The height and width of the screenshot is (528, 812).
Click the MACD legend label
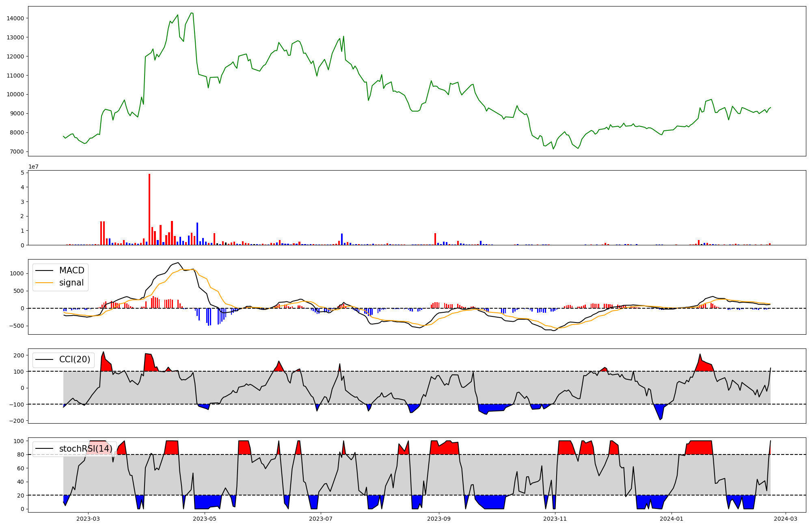(x=71, y=270)
